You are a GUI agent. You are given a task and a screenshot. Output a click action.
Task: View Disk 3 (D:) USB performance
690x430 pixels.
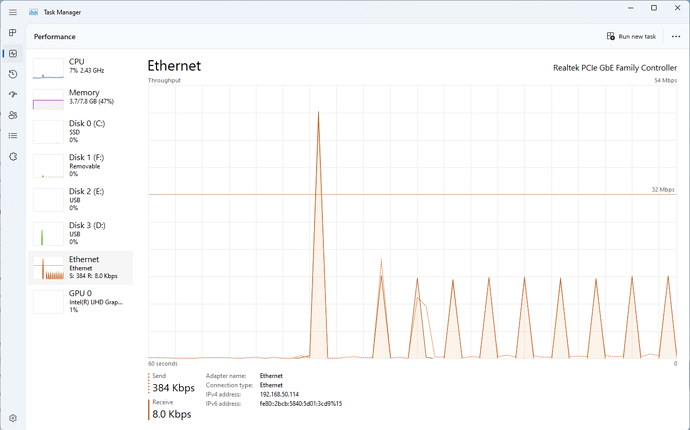pos(82,233)
